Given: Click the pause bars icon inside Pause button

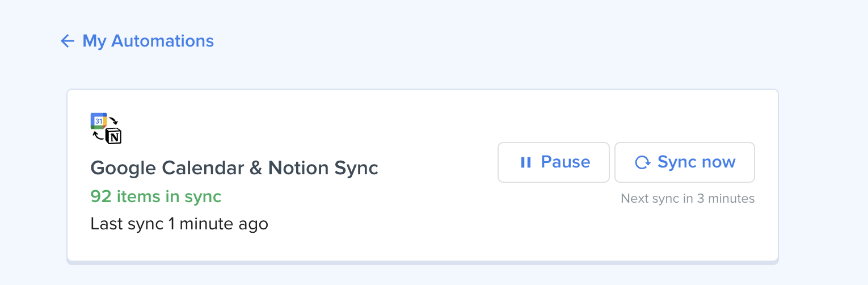Looking at the screenshot, I should 526,162.
